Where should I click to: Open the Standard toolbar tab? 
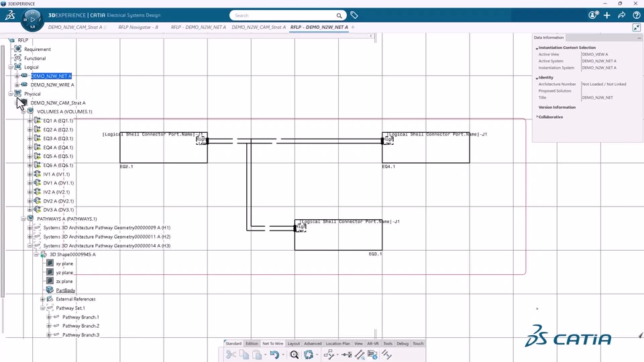[x=233, y=343]
